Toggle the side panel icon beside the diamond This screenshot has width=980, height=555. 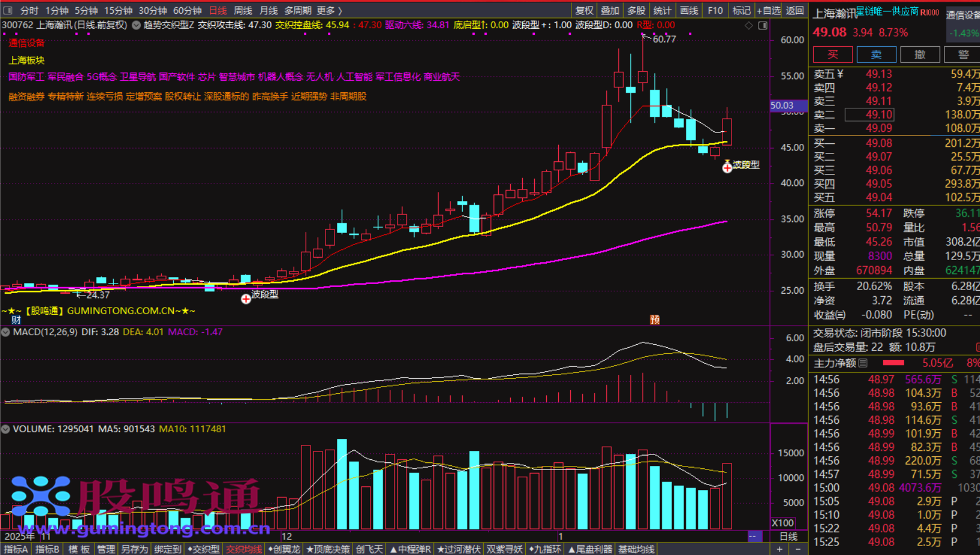pyautogui.click(x=763, y=25)
